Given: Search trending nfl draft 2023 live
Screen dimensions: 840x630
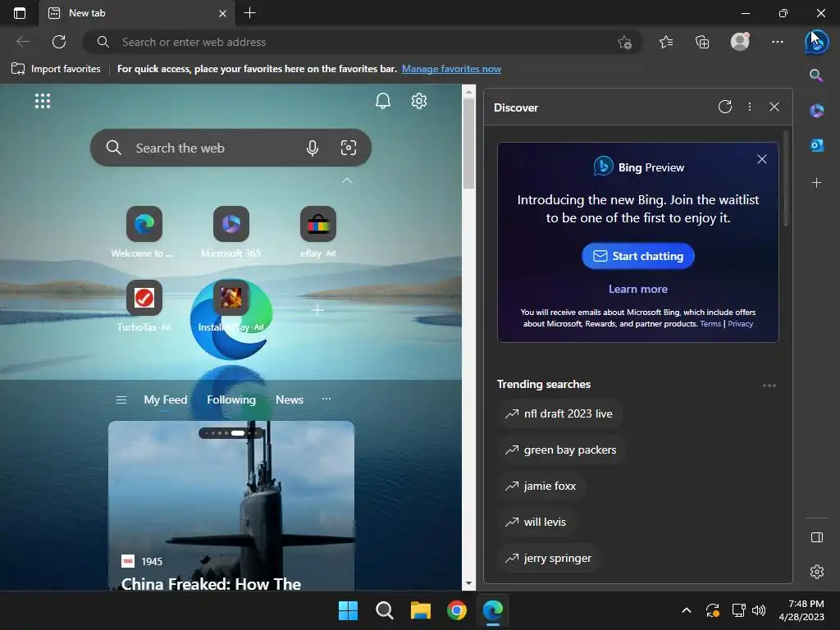Looking at the screenshot, I should pos(559,413).
